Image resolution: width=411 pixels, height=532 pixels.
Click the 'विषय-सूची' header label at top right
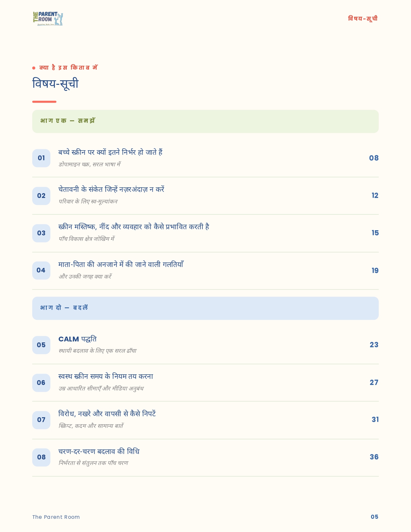tap(363, 18)
